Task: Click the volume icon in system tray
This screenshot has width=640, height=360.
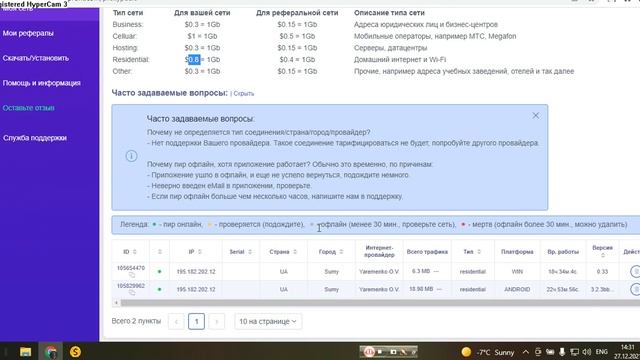Action: (587, 352)
